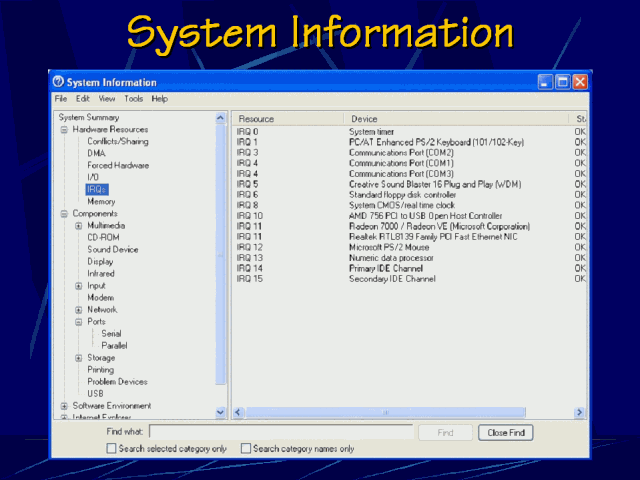This screenshot has height=480, width=640.
Task: Enable Search selected category only checkbox
Action: point(111,449)
